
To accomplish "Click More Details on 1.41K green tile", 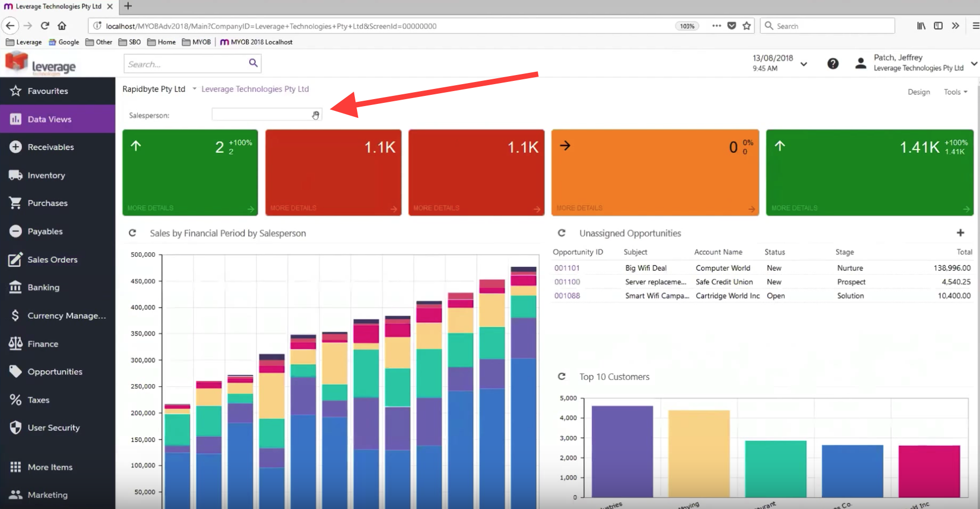I will (795, 208).
